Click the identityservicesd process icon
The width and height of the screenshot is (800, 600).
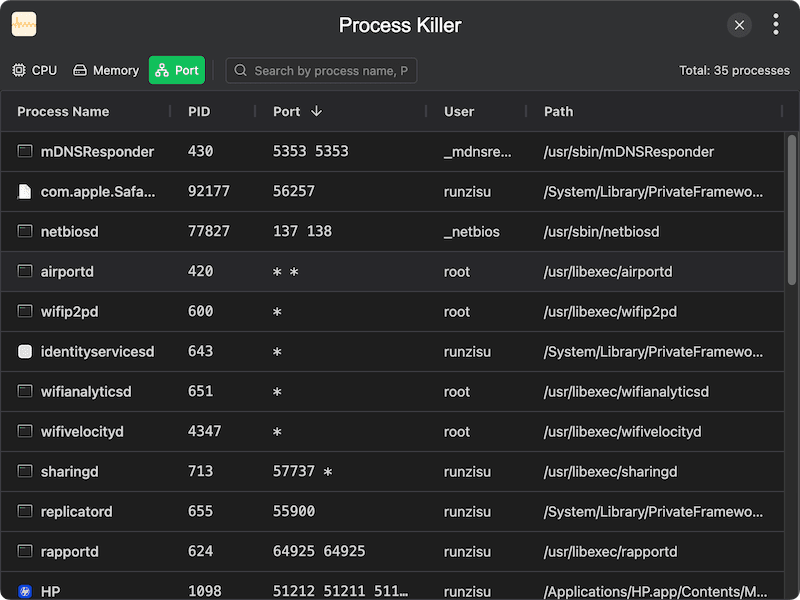[25, 352]
